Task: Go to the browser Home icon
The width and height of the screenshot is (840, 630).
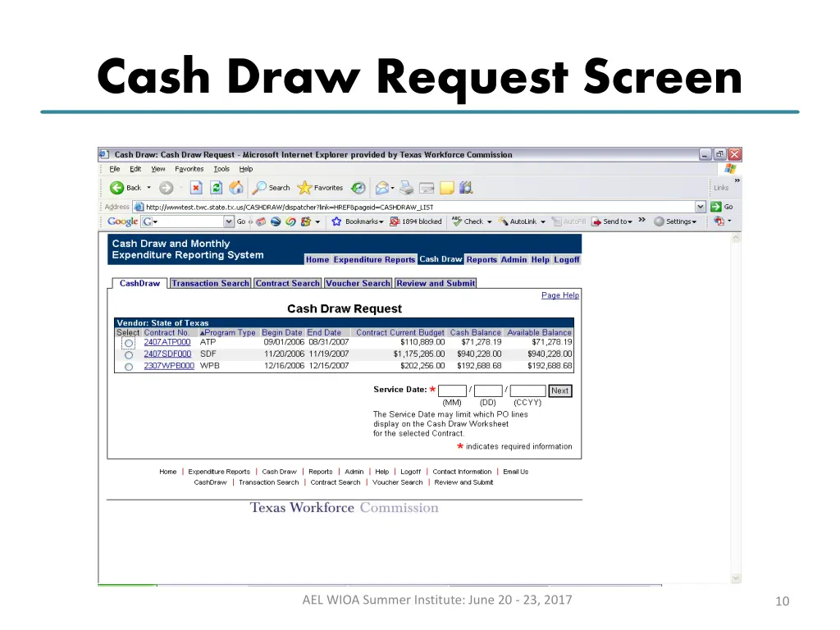Action: tap(235, 188)
